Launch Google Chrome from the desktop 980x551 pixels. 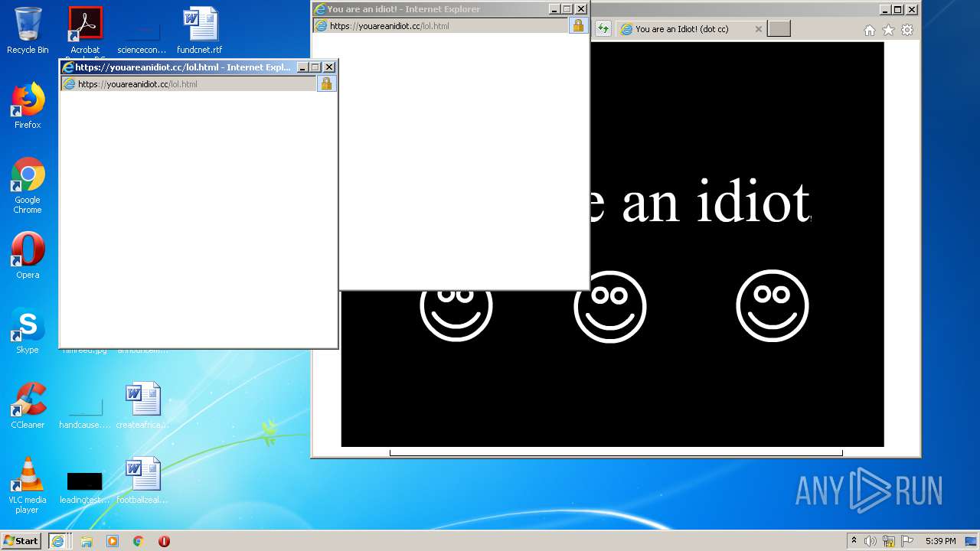(x=28, y=185)
